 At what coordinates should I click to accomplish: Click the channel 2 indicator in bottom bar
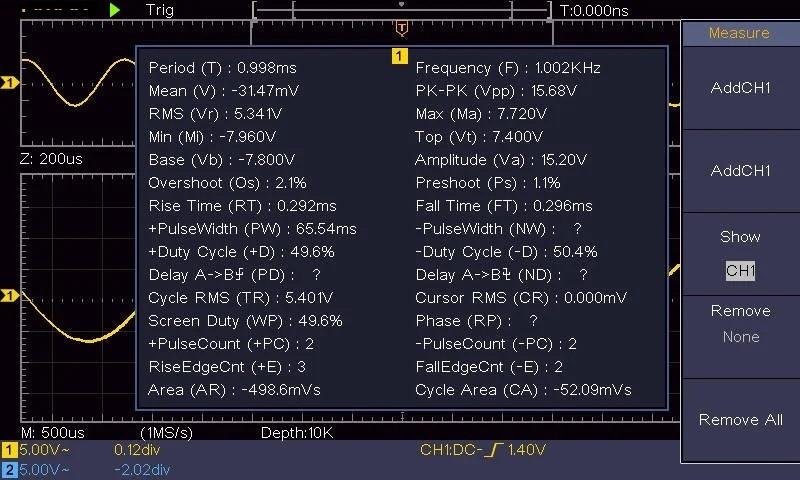(x=9, y=470)
